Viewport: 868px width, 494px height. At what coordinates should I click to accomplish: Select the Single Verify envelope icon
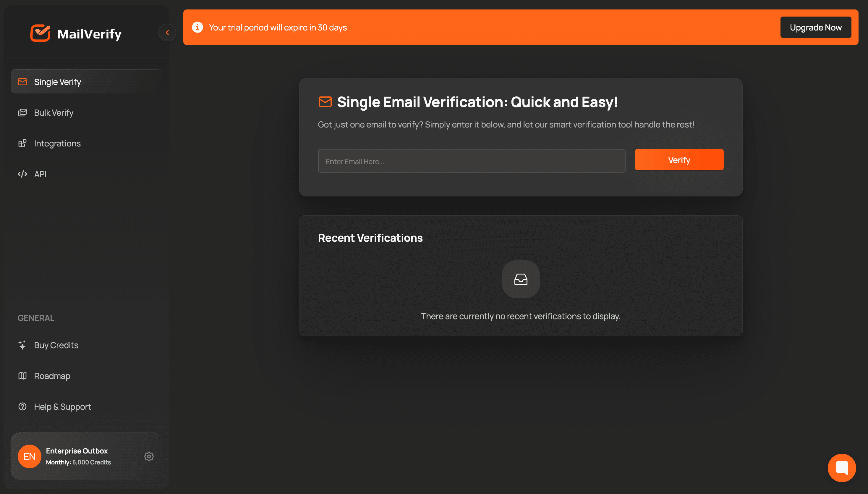pyautogui.click(x=22, y=81)
